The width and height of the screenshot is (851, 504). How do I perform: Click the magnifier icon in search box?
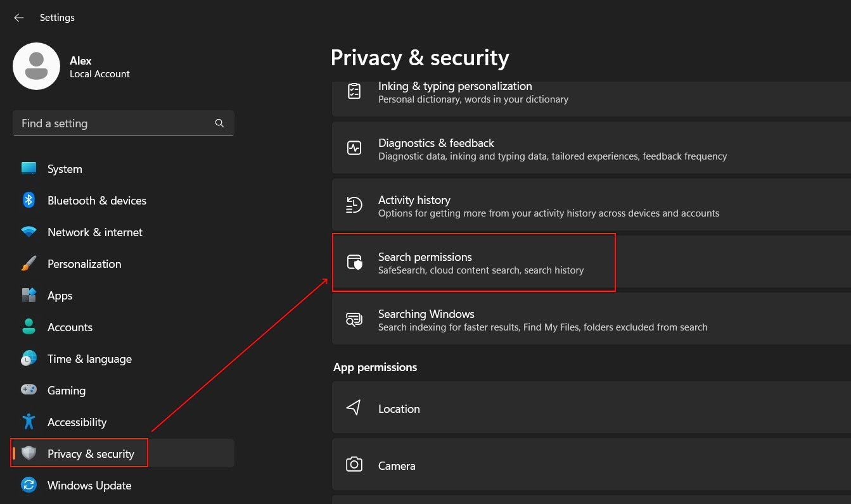point(219,123)
